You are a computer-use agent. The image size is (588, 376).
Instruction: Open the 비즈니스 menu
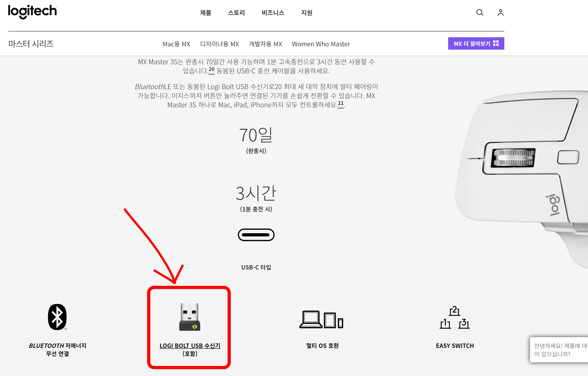pos(273,13)
